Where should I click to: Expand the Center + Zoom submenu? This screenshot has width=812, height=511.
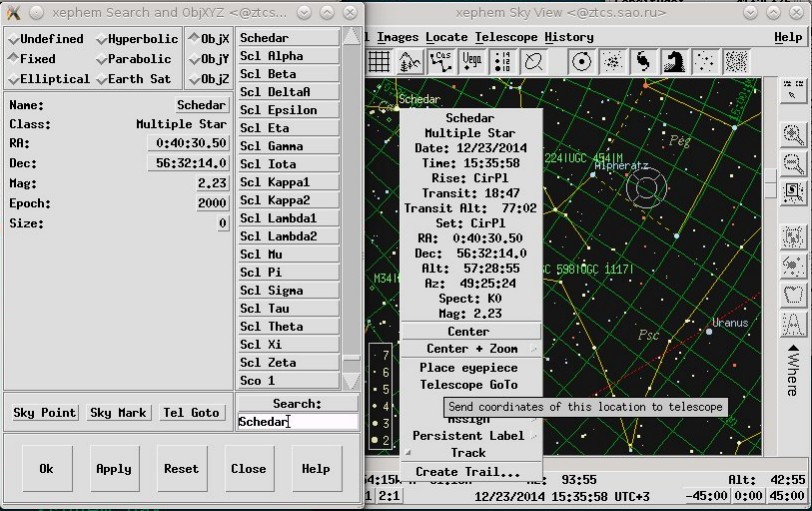click(x=471, y=349)
